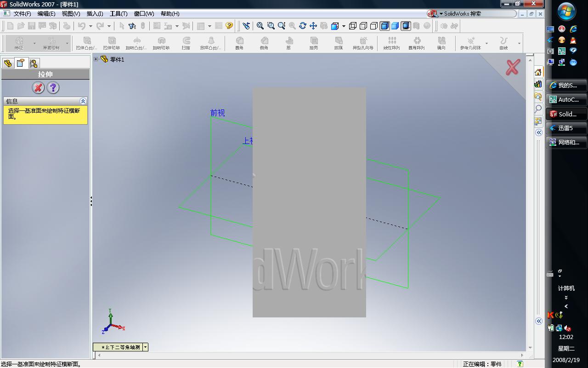The height and width of the screenshot is (368, 588).
Task: Click the Extruded Boss (拉伸凸台) tool
Action: (86, 43)
